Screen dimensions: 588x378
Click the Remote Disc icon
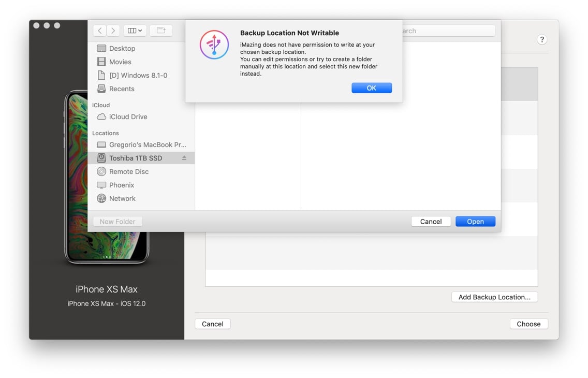click(x=101, y=172)
